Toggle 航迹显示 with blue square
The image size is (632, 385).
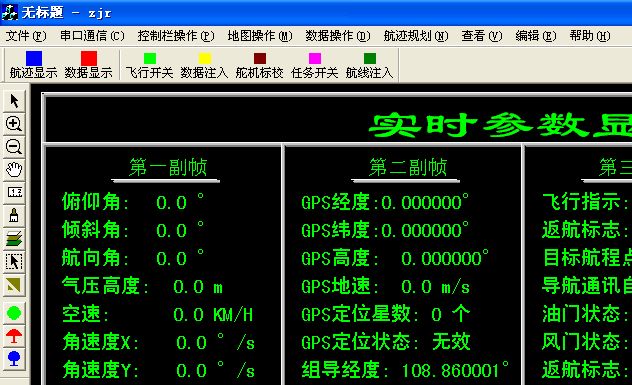(33, 65)
